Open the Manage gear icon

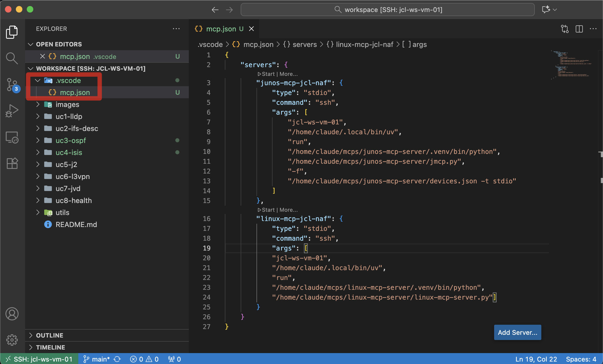(x=12, y=340)
